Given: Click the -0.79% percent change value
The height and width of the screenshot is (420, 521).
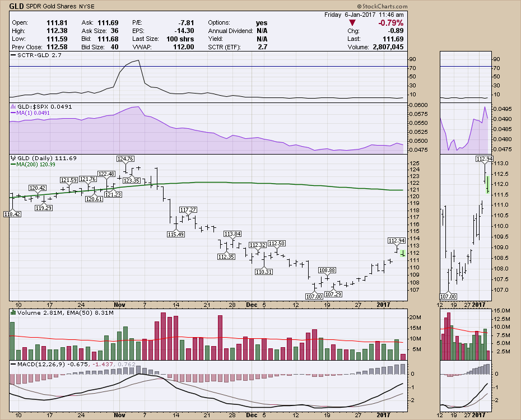Looking at the screenshot, I should pos(391,23).
